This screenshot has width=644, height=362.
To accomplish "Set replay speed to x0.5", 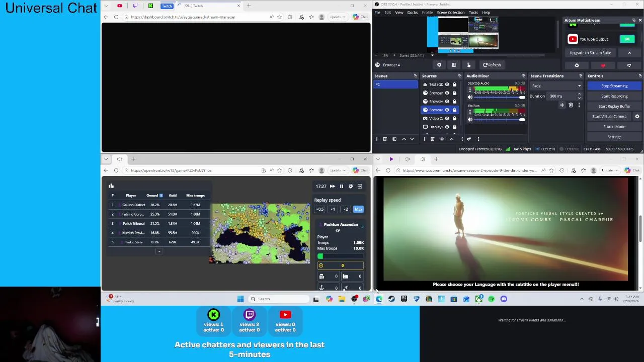I will (319, 209).
